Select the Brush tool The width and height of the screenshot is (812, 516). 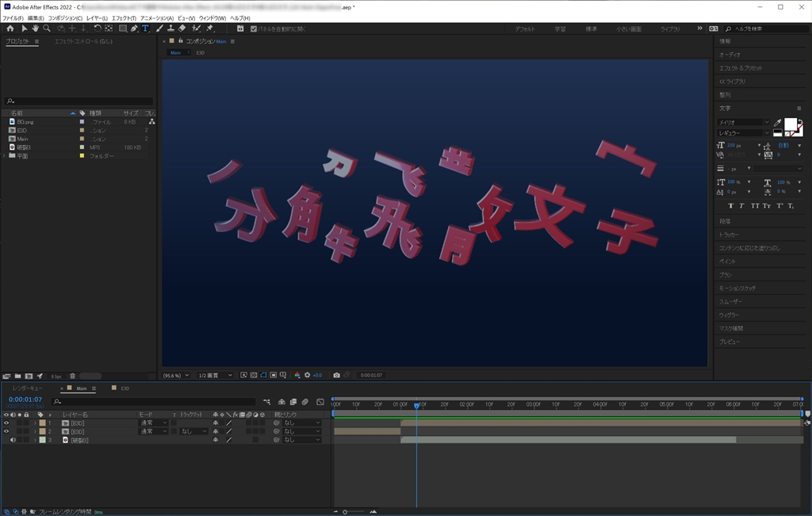click(159, 29)
